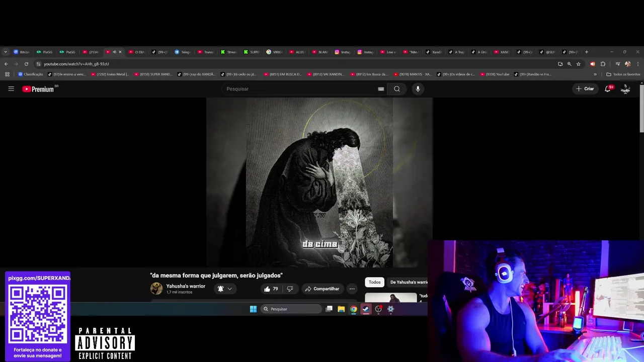Screen dimensions: 644x362
Task: Show more bookmarks with double chevron
Action: pyautogui.click(x=595, y=74)
